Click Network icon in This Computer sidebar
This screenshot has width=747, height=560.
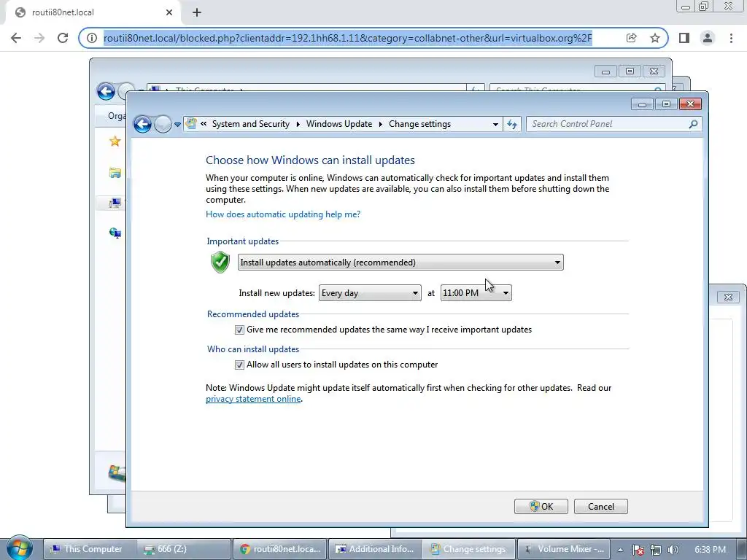coord(115,233)
